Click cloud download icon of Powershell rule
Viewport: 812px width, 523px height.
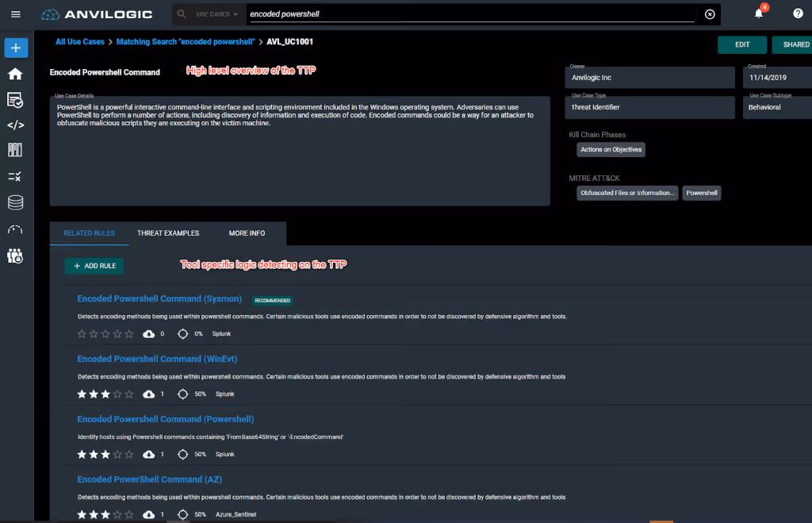pyautogui.click(x=148, y=454)
